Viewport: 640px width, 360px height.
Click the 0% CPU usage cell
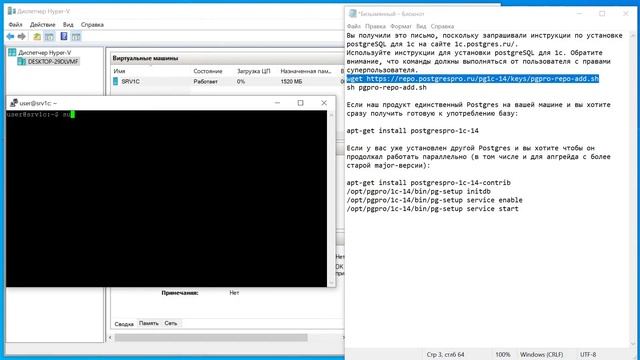tap(241, 82)
